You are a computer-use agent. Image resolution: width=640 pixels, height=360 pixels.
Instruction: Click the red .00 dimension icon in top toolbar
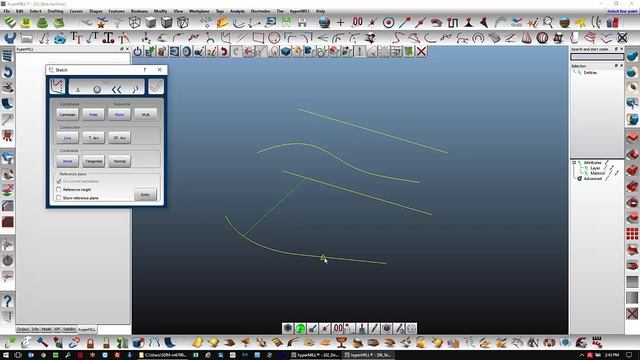(357, 22)
